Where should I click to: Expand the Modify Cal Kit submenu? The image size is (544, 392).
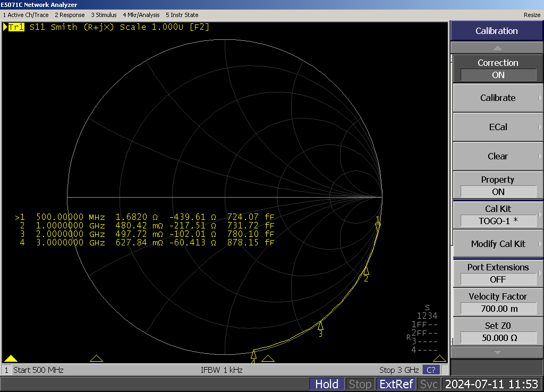point(498,244)
